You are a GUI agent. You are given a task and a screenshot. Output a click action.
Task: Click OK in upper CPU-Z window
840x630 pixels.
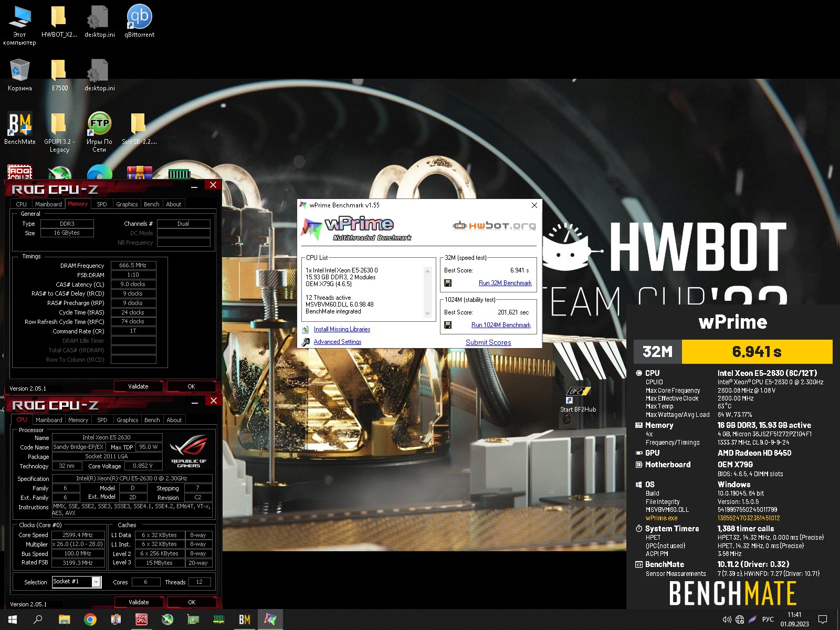click(191, 386)
